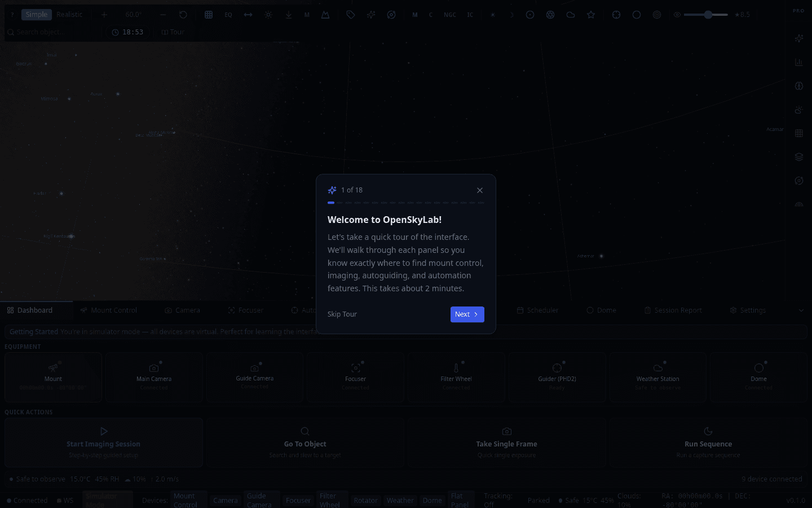Image resolution: width=812 pixels, height=508 pixels.
Task: Open the Scheduler tab
Action: (x=537, y=310)
